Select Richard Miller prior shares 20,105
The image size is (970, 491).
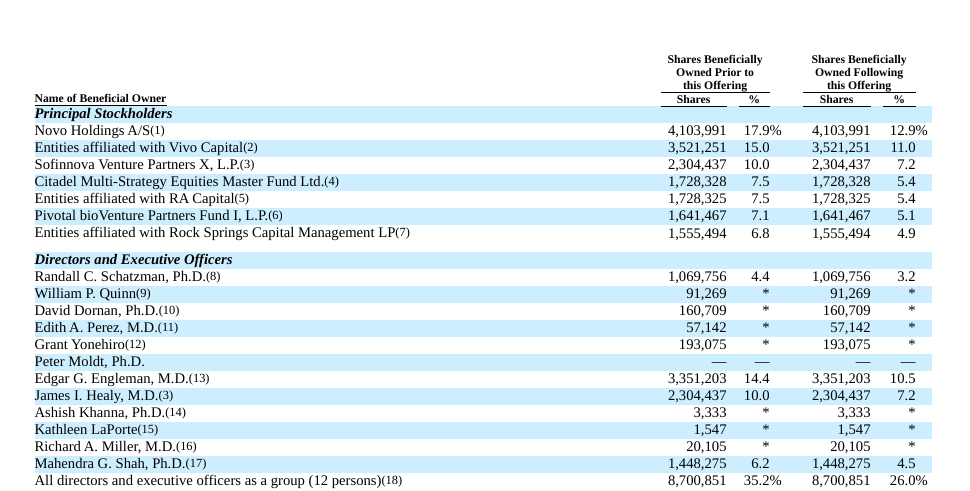(x=706, y=446)
